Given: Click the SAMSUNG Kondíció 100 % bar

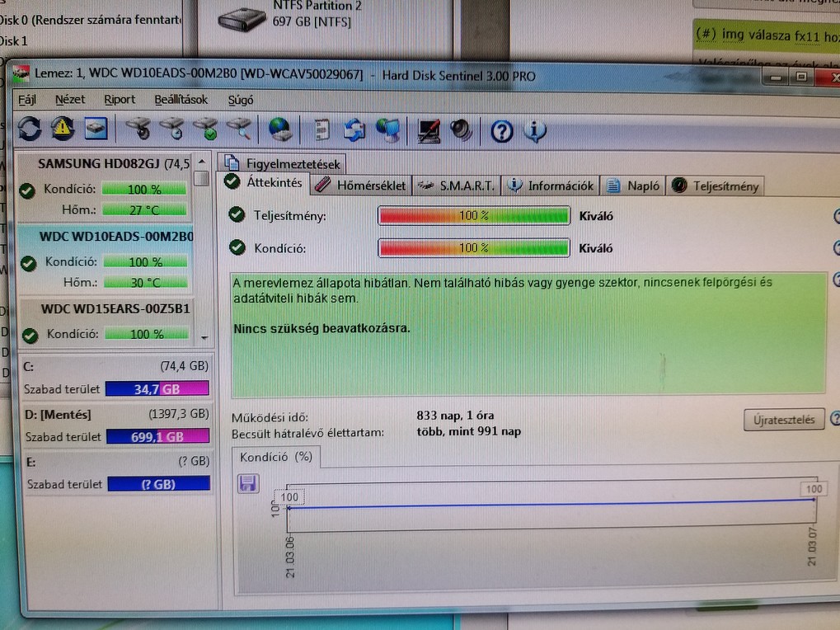Looking at the screenshot, I should [x=144, y=189].
